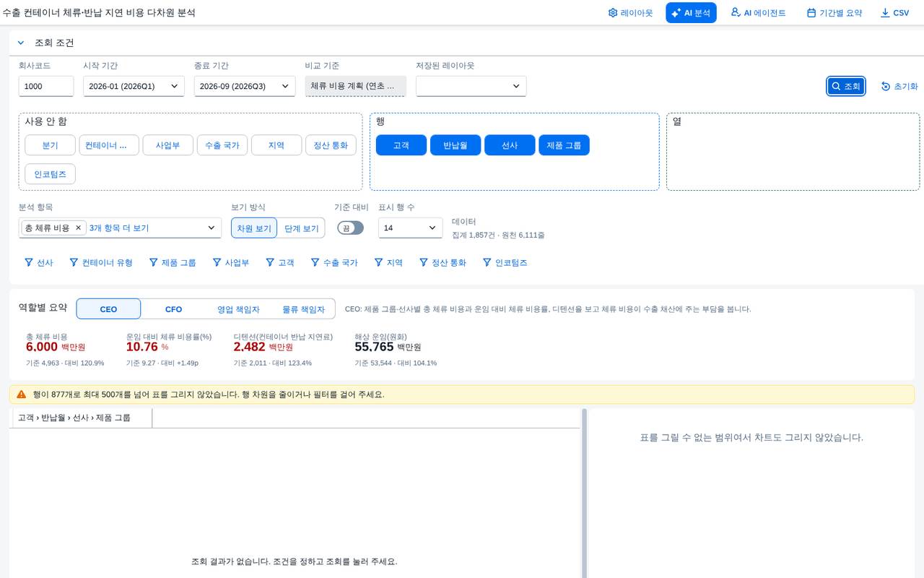The width and height of the screenshot is (924, 578).
Task: Switch to the CEO role tab
Action: coord(108,309)
